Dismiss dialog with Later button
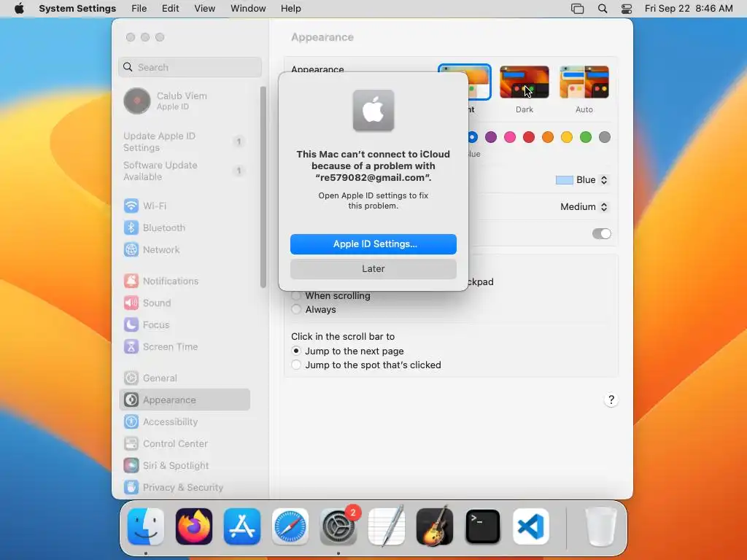 [x=373, y=268]
